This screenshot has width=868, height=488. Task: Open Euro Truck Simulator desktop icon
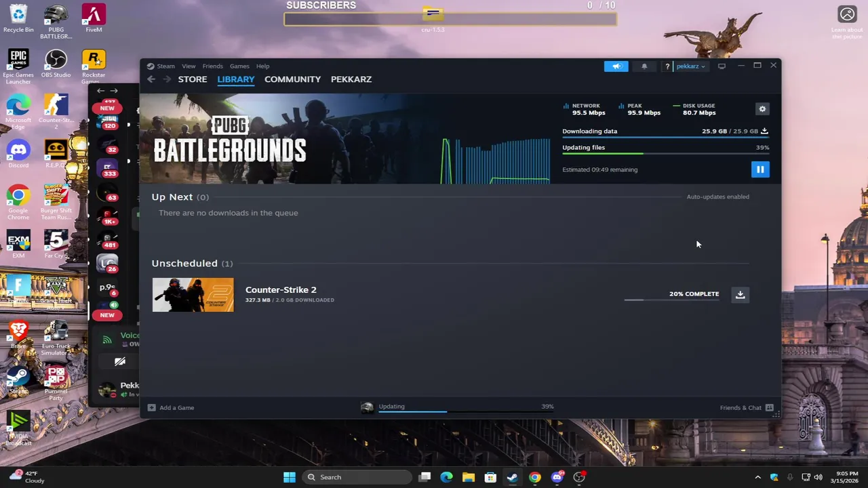56,338
